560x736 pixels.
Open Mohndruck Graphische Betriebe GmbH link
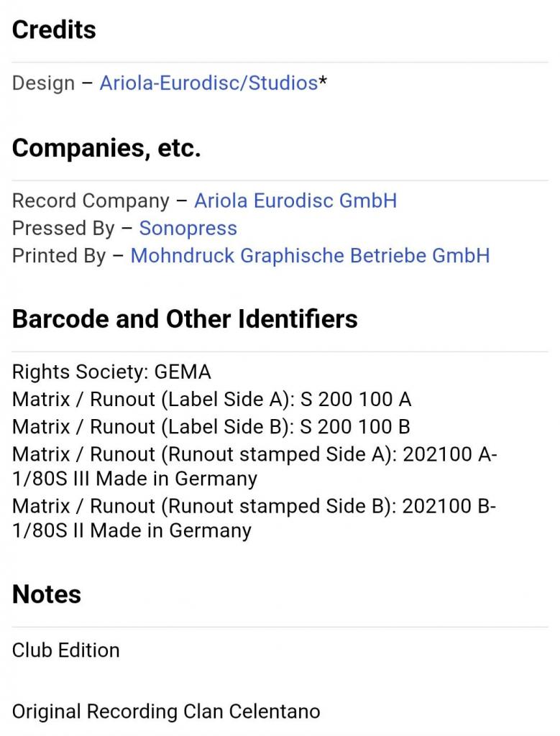(311, 256)
